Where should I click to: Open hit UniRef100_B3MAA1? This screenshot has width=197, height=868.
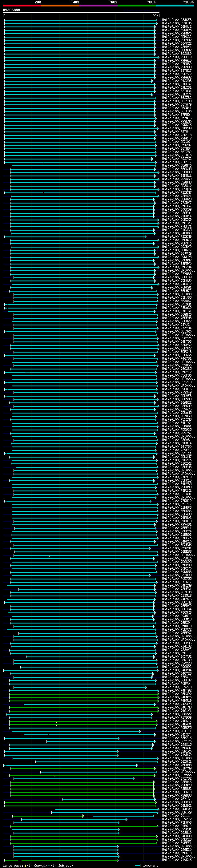coord(177,426)
